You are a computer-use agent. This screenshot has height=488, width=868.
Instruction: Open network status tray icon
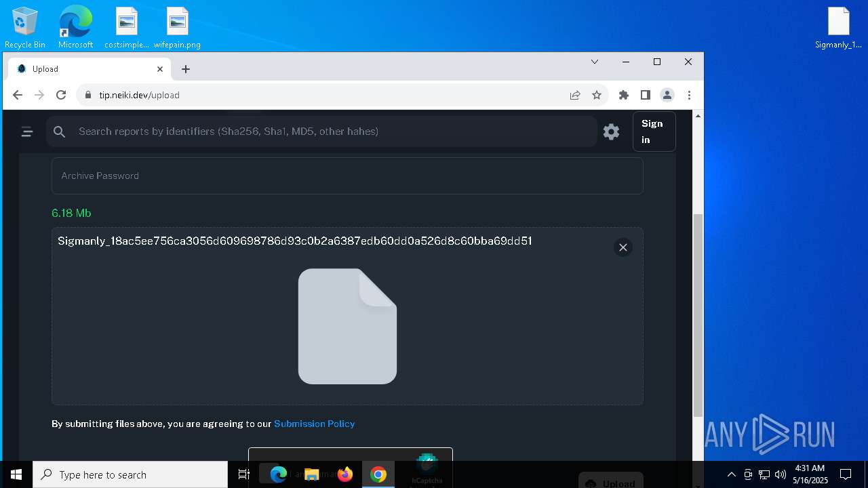(764, 474)
